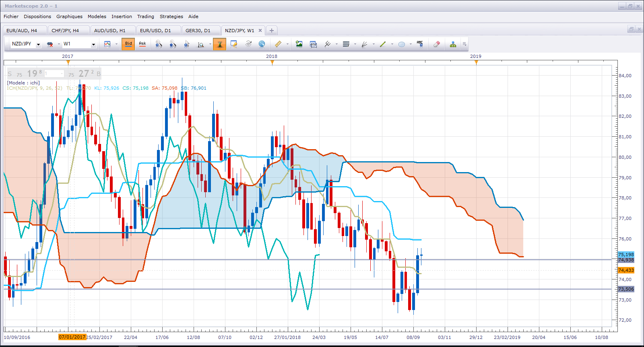This screenshot has width=644, height=347.
Task: Click the orange 74,433 price level marker
Action: [x=626, y=270]
